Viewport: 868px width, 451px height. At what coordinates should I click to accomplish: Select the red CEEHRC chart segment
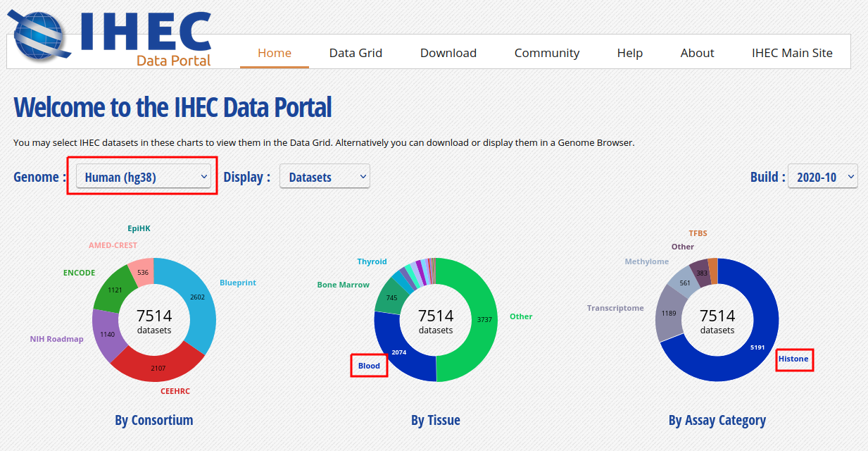tap(157, 366)
